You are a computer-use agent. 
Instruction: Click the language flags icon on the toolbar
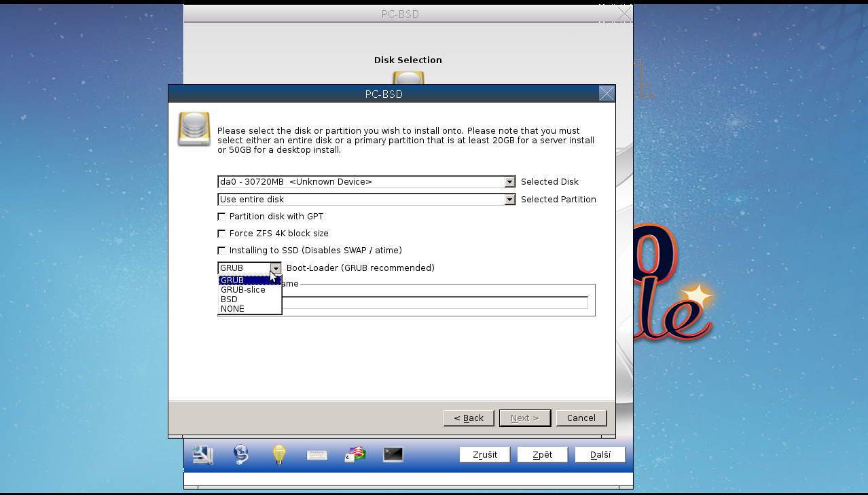tap(355, 454)
